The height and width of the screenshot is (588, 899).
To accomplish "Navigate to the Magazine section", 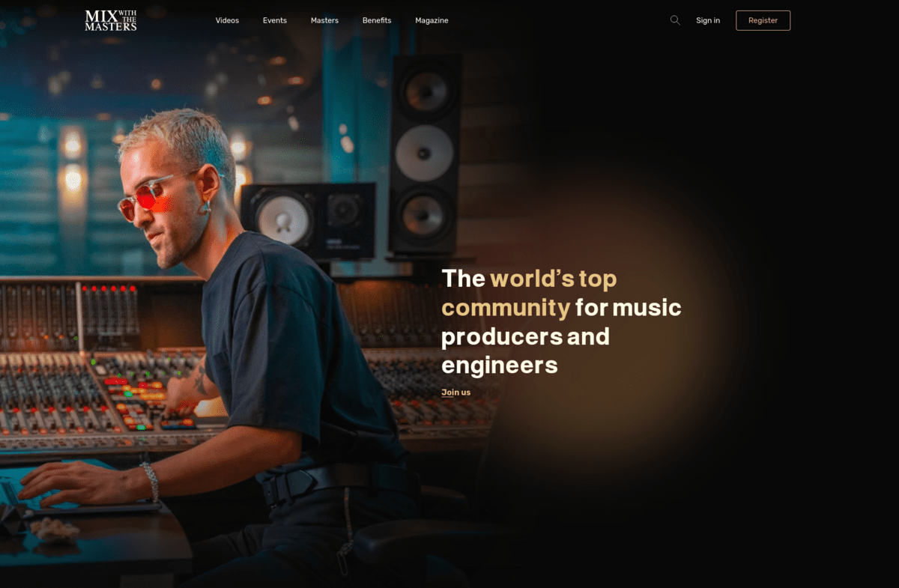I will [432, 20].
